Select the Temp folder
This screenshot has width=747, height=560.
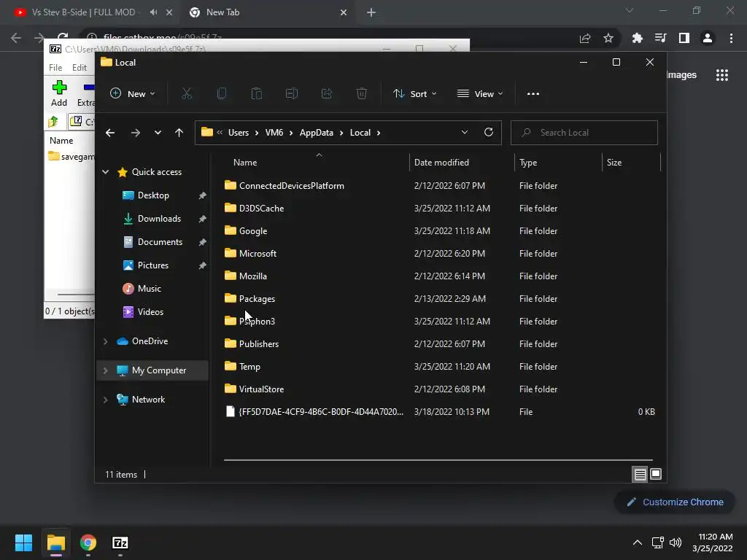(x=249, y=367)
